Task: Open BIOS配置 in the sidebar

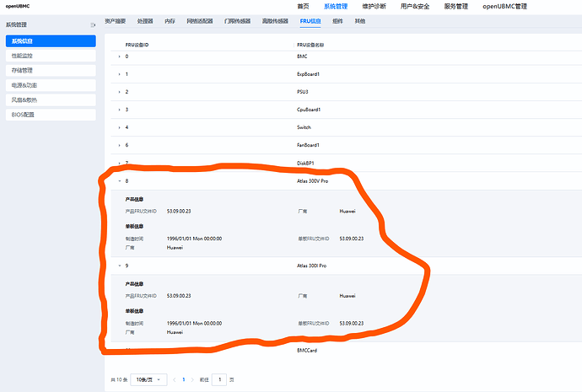Action: (23, 115)
